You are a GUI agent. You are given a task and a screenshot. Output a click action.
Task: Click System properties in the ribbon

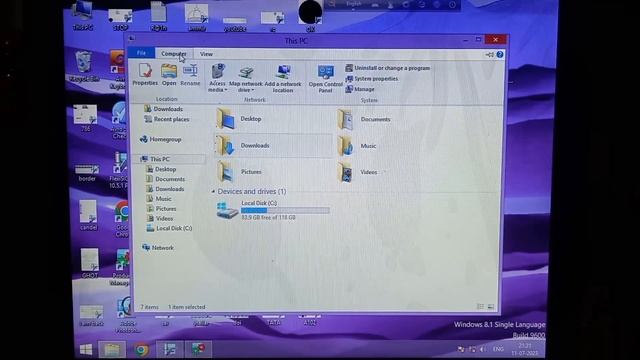371,79
